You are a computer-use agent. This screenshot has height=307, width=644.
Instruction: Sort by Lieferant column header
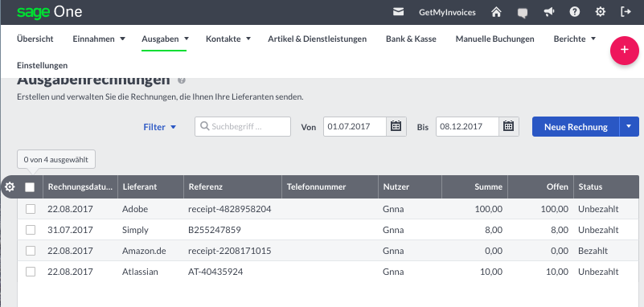tap(150, 186)
